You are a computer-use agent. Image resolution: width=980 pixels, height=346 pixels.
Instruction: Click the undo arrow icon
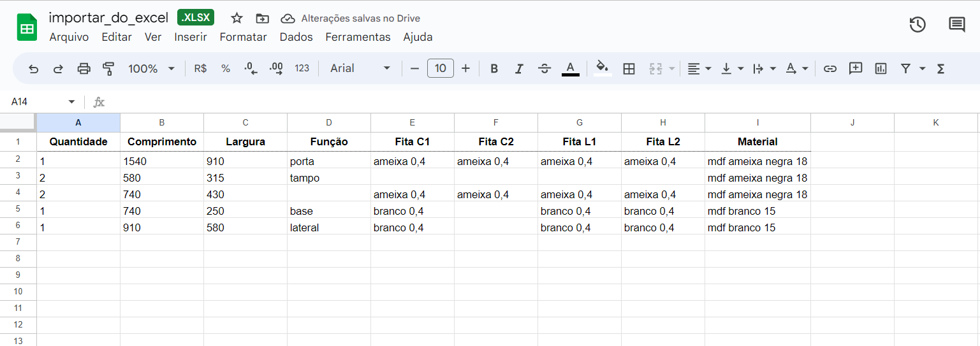click(34, 69)
